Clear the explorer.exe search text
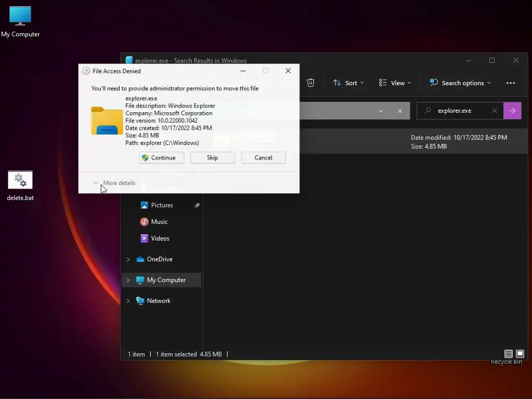 495,111
